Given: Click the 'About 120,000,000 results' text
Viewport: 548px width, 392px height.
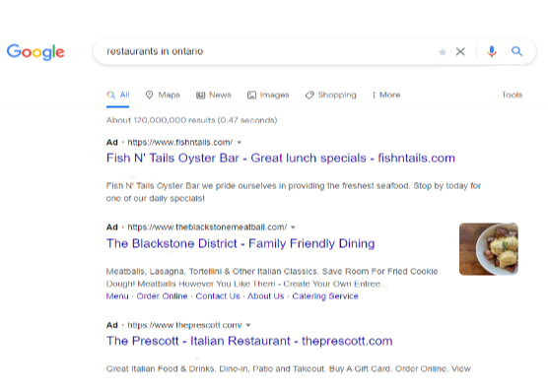Looking at the screenshot, I should pyautogui.click(x=191, y=120).
